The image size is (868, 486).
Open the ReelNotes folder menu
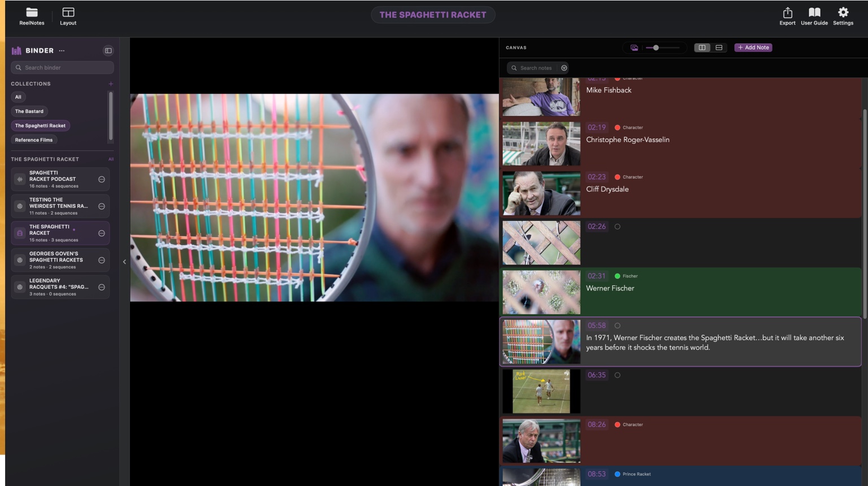tap(32, 16)
